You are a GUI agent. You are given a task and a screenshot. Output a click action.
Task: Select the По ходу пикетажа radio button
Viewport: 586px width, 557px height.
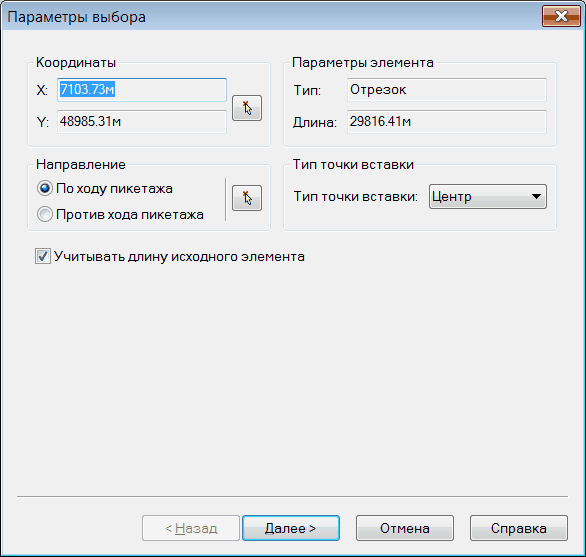pyautogui.click(x=44, y=188)
